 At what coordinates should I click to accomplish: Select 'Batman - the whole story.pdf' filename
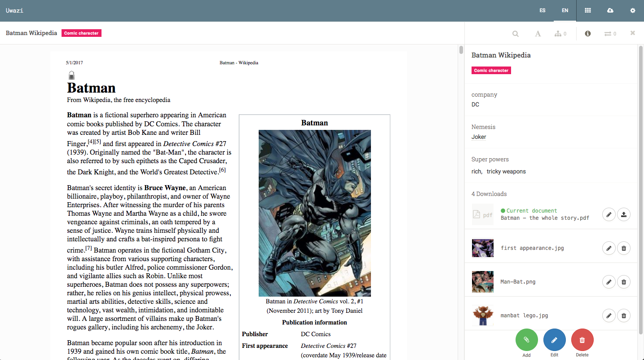pyautogui.click(x=545, y=218)
